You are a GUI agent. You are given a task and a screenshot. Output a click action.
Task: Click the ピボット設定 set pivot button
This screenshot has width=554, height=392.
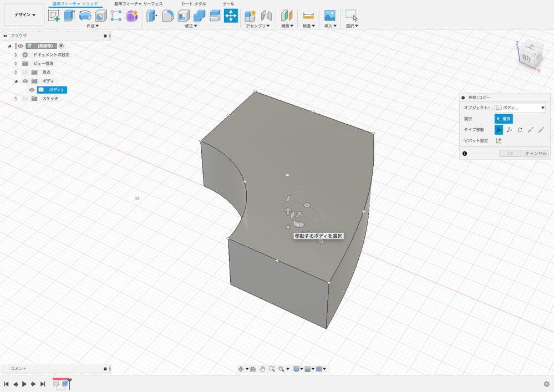point(499,141)
